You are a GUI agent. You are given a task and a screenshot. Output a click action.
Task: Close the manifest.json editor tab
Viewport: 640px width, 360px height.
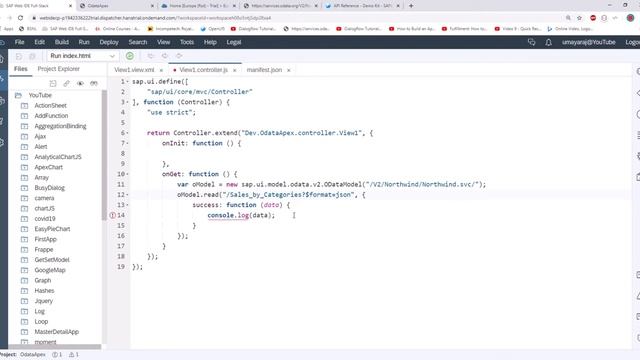click(289, 70)
